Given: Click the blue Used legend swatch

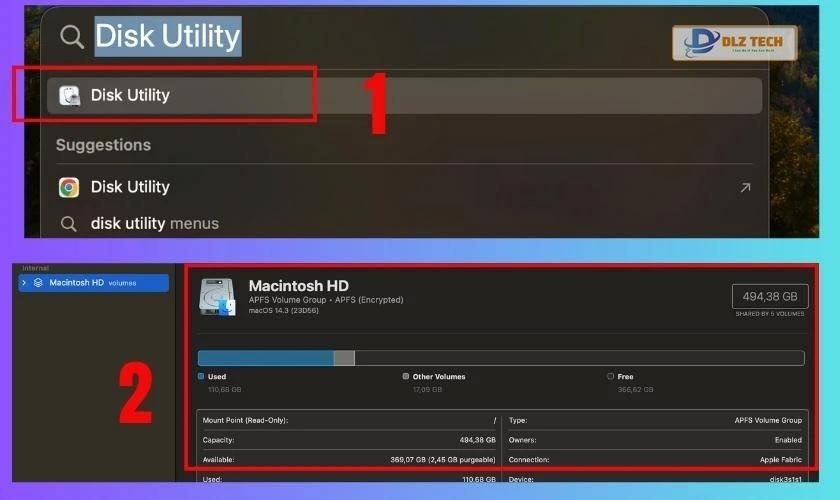Looking at the screenshot, I should tap(201, 376).
